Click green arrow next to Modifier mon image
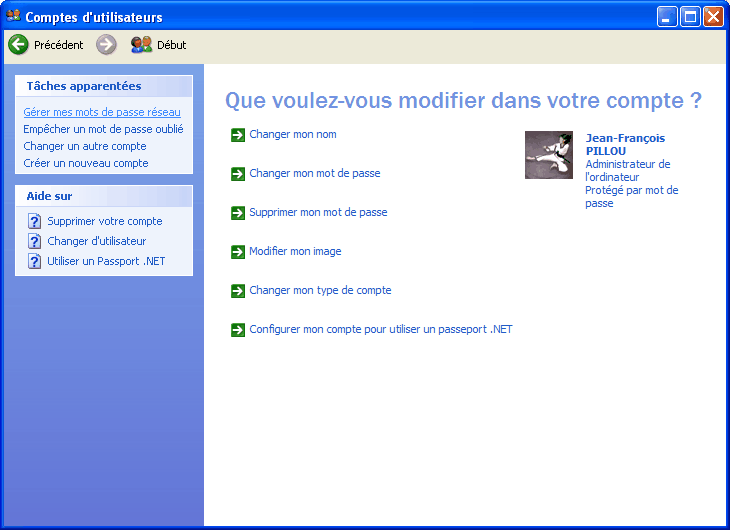This screenshot has height=530, width=730. pyautogui.click(x=238, y=252)
